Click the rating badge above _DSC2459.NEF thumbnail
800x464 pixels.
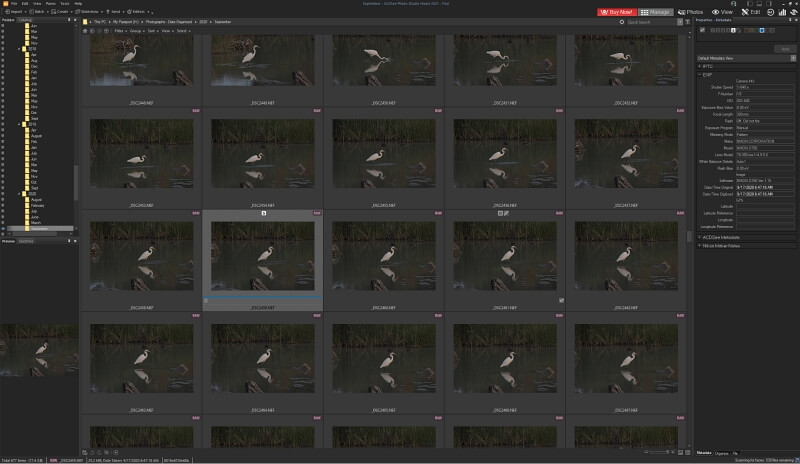tap(264, 213)
